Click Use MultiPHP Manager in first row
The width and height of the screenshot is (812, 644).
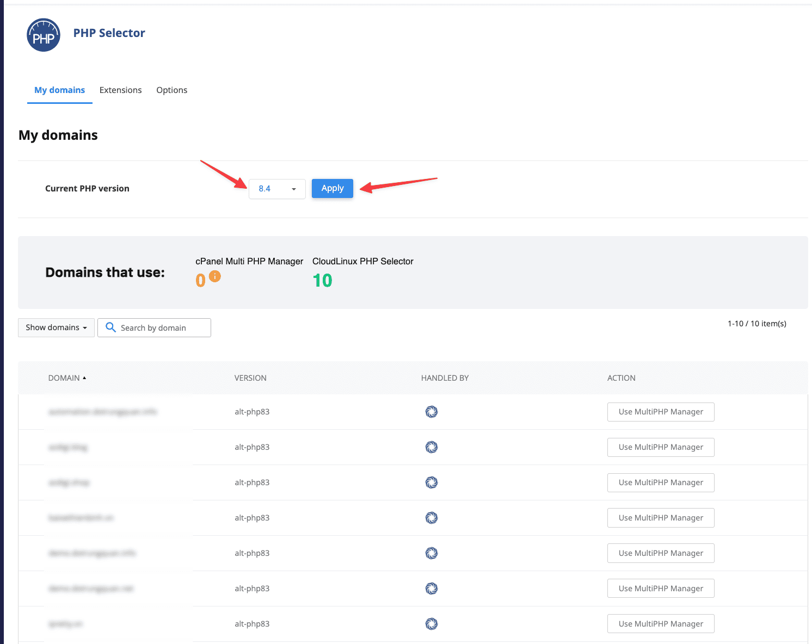[x=660, y=412]
